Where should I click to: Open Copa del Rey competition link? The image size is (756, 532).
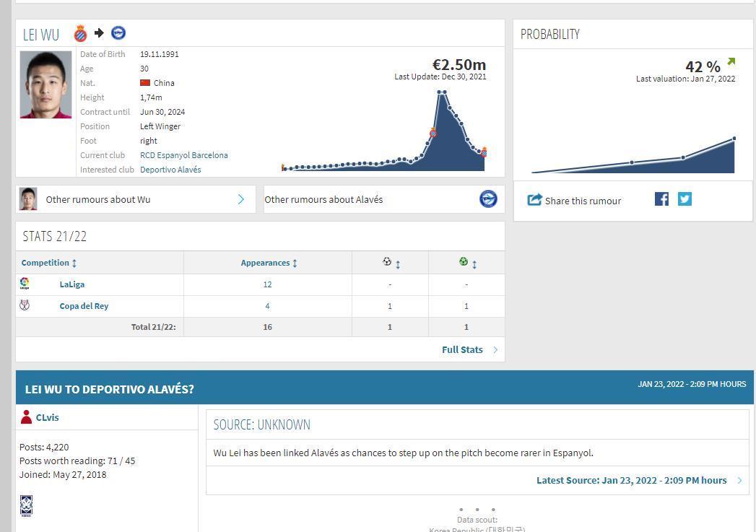[x=84, y=306]
